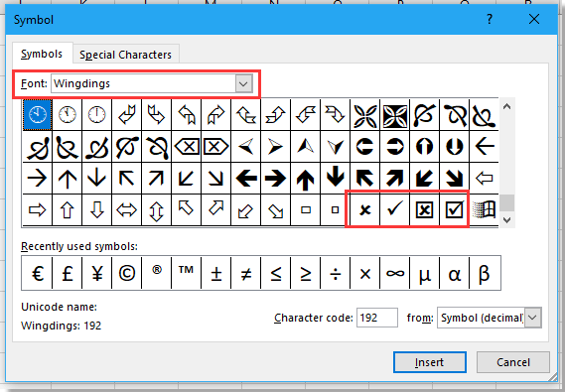Image resolution: width=565 pixels, height=392 pixels.
Task: Choose the outlined double-headed vertical arrow symbol
Action: click(157, 209)
